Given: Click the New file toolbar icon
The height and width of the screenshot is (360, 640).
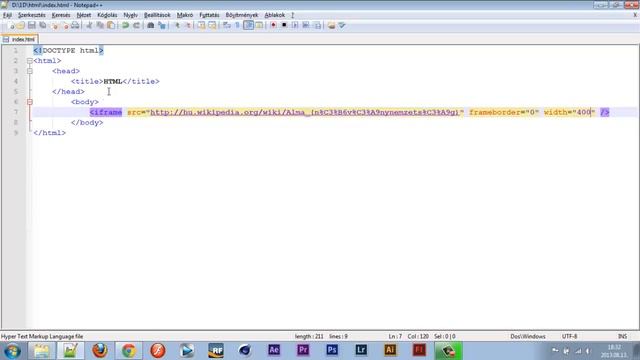Looking at the screenshot, I should 11,25.
